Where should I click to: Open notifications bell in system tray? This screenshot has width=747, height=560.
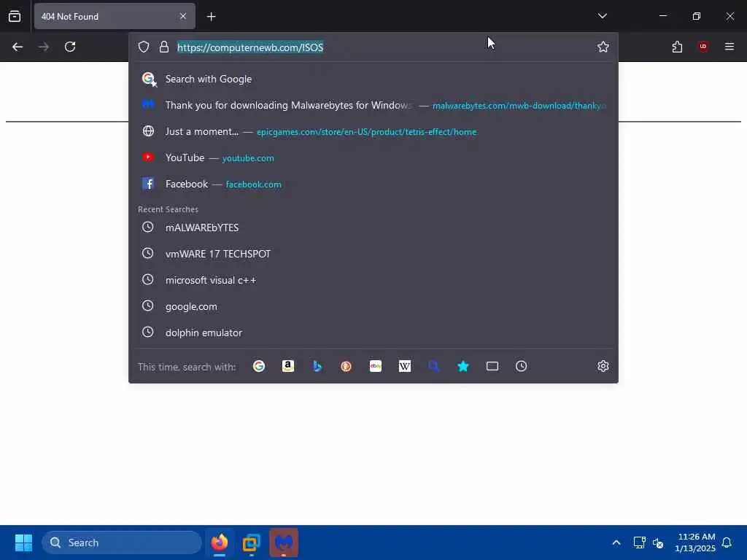[x=727, y=542]
